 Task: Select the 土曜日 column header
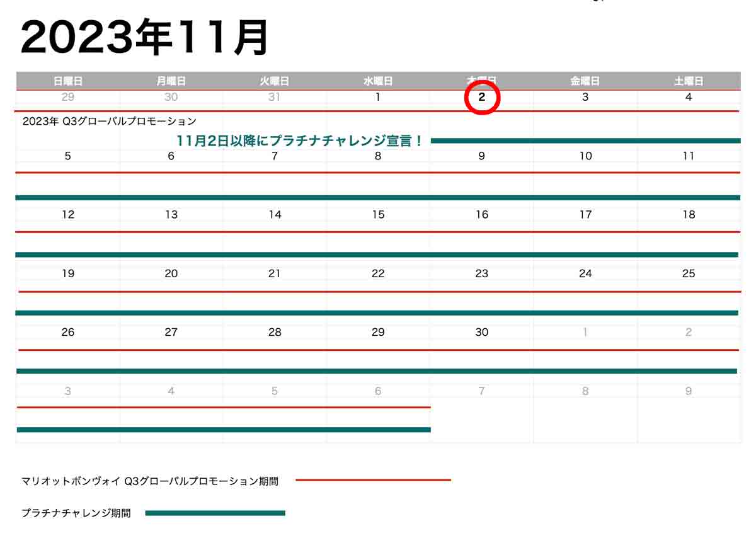689,81
